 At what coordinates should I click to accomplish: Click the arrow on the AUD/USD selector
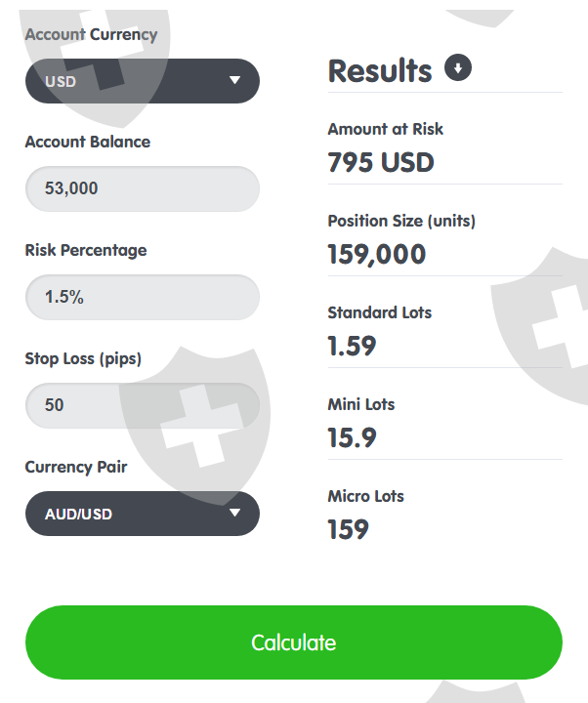tap(234, 514)
